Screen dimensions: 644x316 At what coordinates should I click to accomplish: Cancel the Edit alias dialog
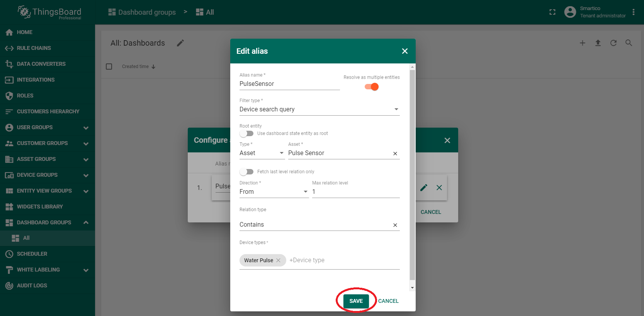coord(388,301)
